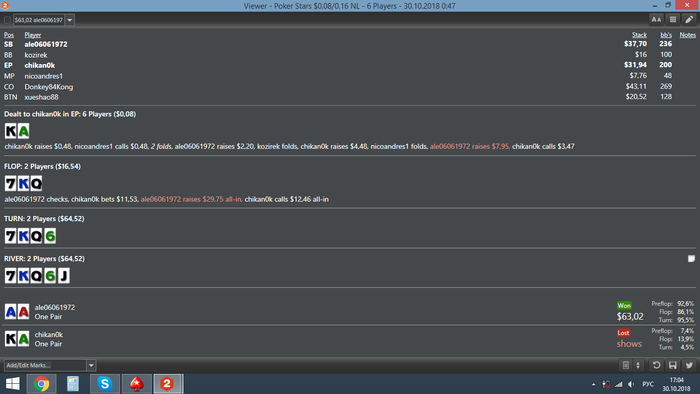Select player ale06061972 in the SB row
The width and height of the screenshot is (700, 394).
tap(46, 44)
